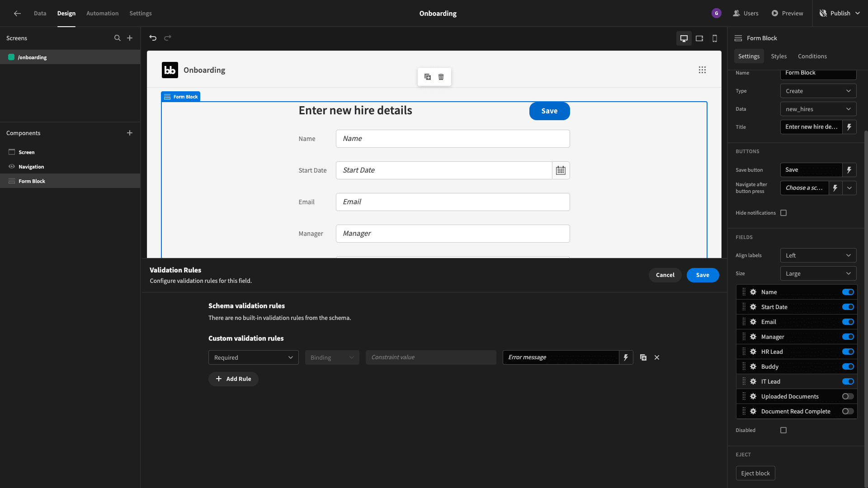Open binding for Title setting
This screenshot has width=868, height=488.
[x=849, y=127]
